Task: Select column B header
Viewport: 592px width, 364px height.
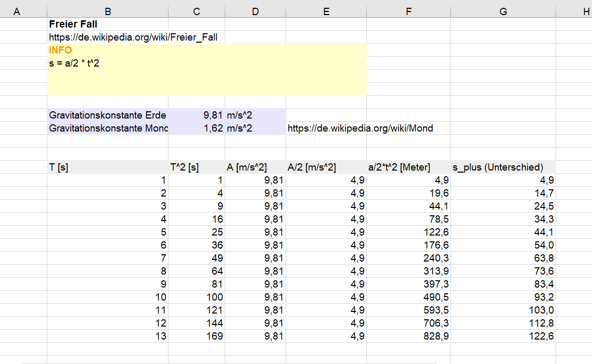Action: tap(108, 12)
